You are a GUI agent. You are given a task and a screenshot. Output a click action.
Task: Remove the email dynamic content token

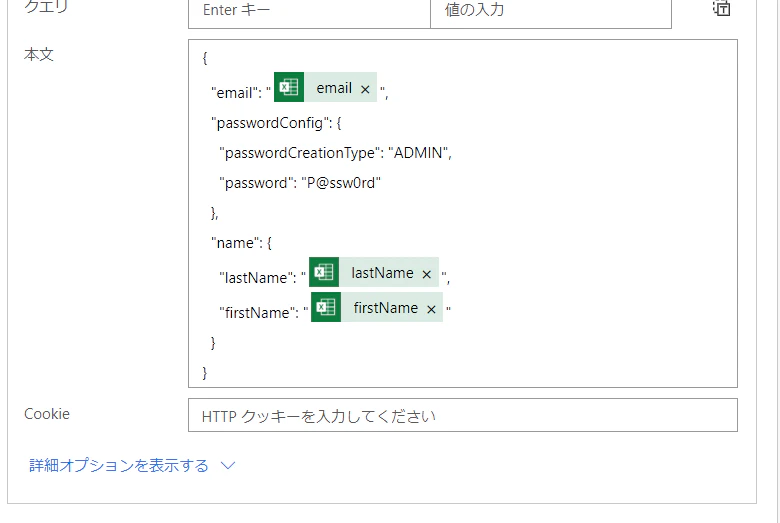click(365, 89)
